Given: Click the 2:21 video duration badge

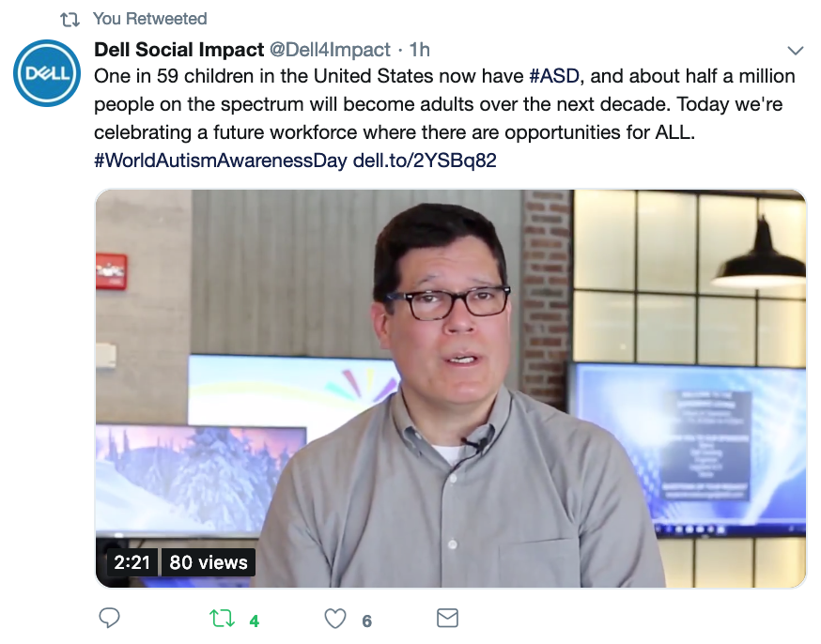Looking at the screenshot, I should tap(132, 562).
